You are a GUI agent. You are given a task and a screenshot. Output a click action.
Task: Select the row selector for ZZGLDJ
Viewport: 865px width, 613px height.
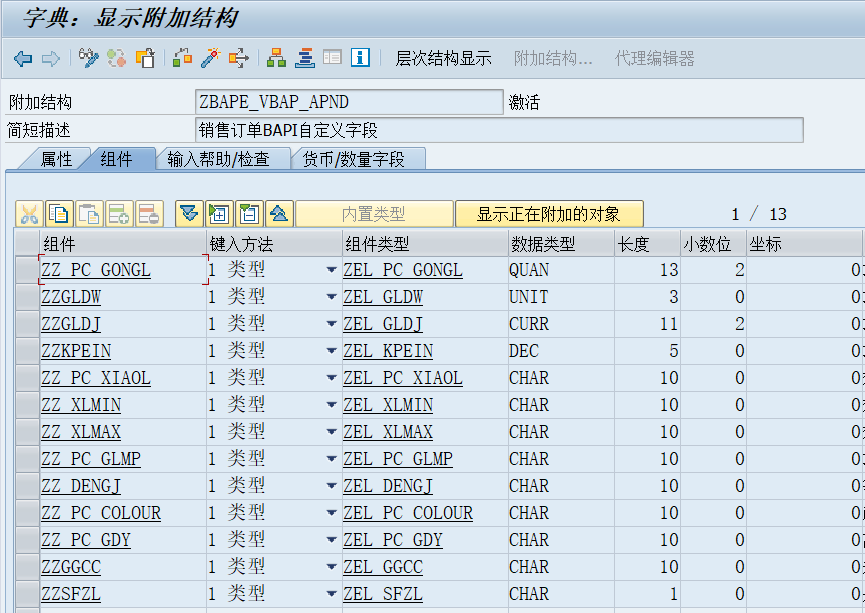(25, 325)
